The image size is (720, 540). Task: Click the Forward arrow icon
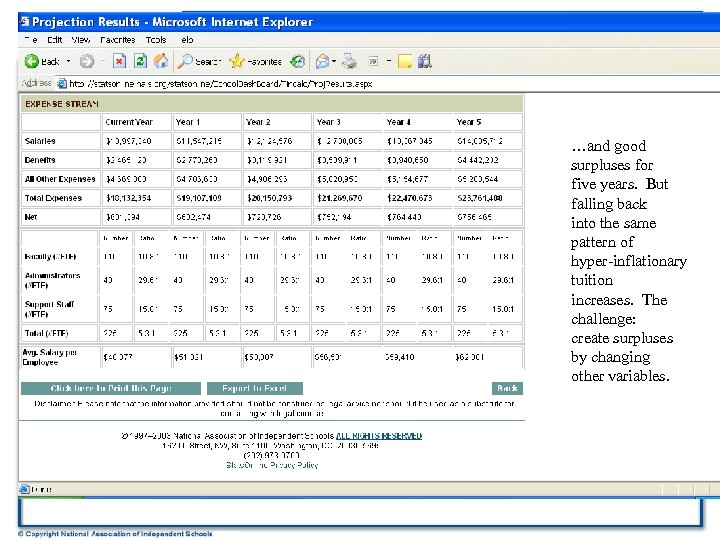pyautogui.click(x=87, y=61)
